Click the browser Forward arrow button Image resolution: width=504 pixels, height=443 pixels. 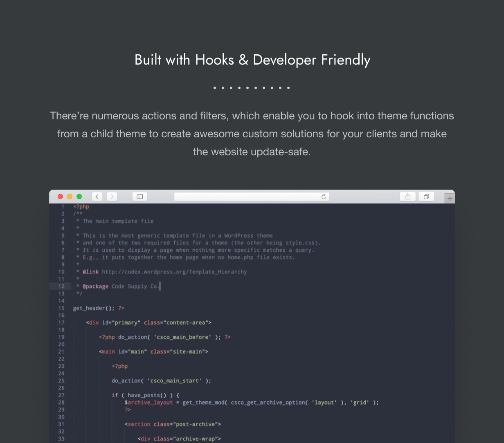tap(112, 197)
